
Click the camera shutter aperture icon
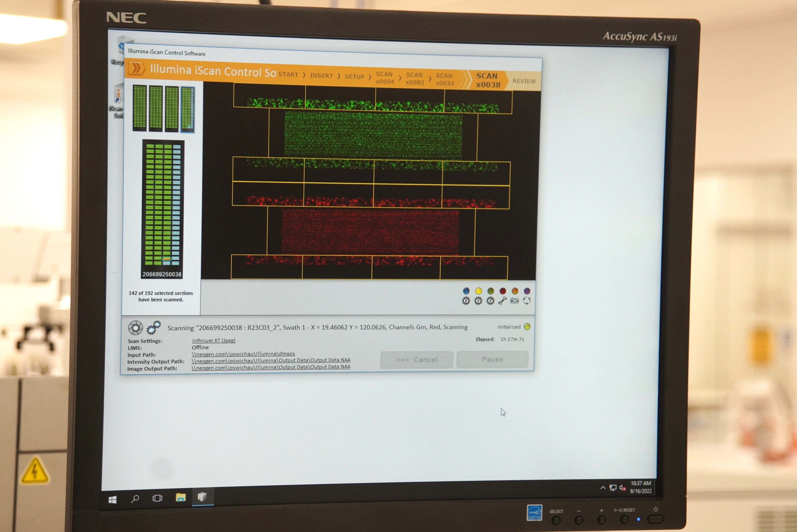point(136,328)
